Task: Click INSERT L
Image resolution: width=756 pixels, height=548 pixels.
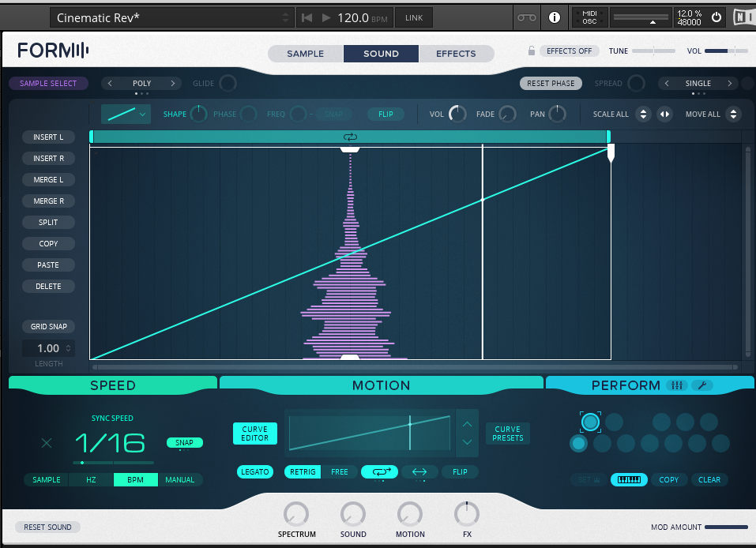Action: point(48,137)
